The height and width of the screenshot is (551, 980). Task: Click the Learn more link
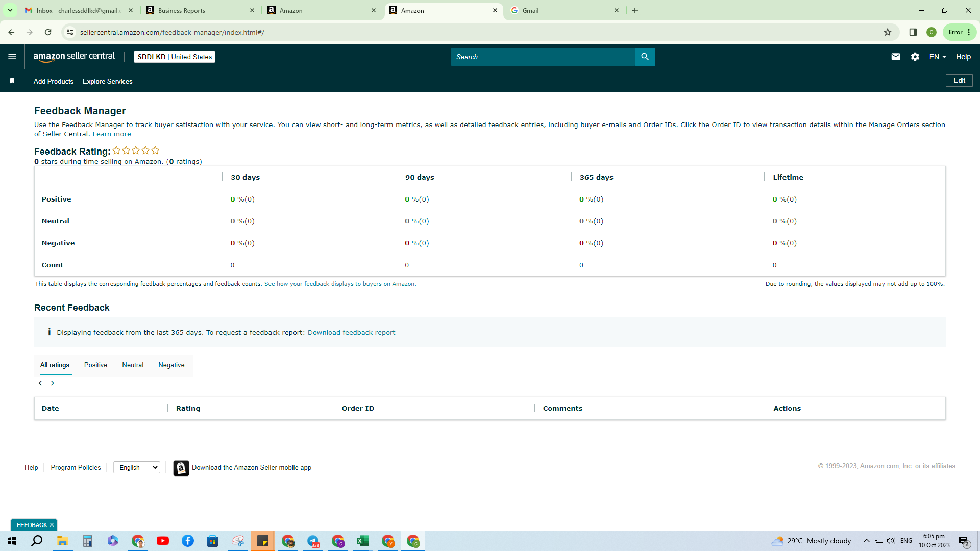[x=112, y=134]
